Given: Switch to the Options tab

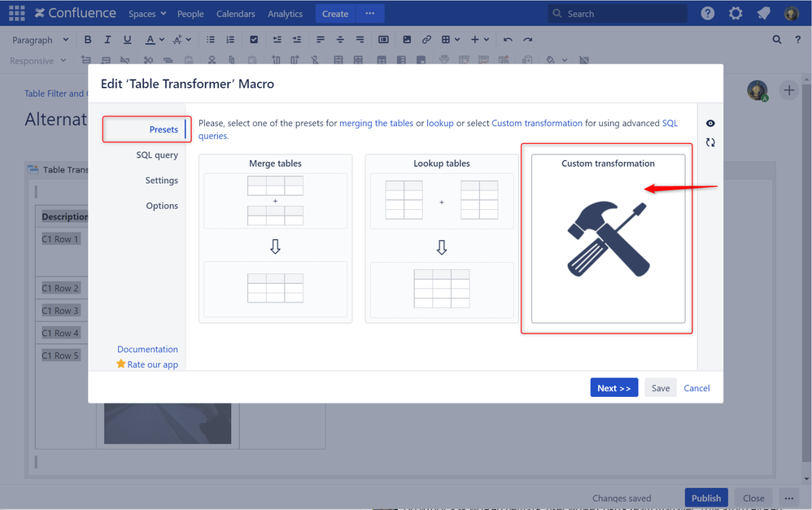Looking at the screenshot, I should [162, 206].
